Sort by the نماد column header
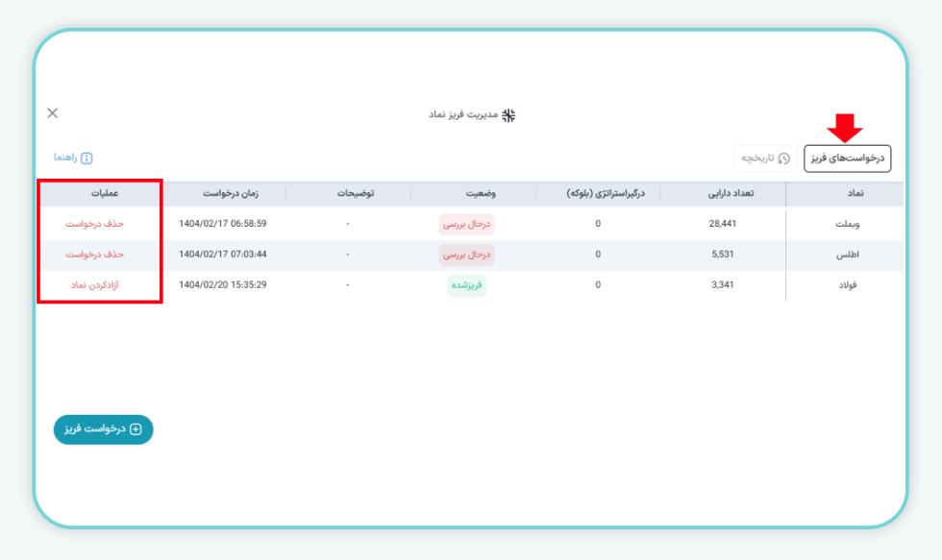 (852, 193)
